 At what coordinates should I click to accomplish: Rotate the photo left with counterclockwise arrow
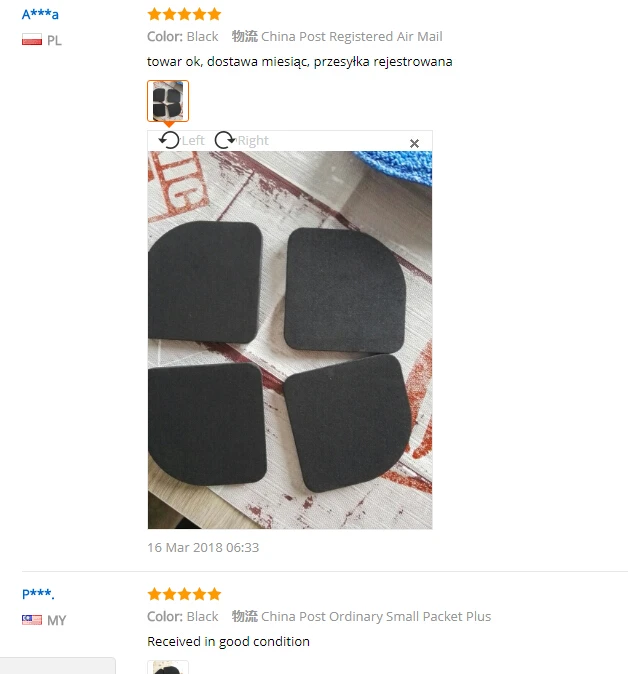pyautogui.click(x=169, y=140)
